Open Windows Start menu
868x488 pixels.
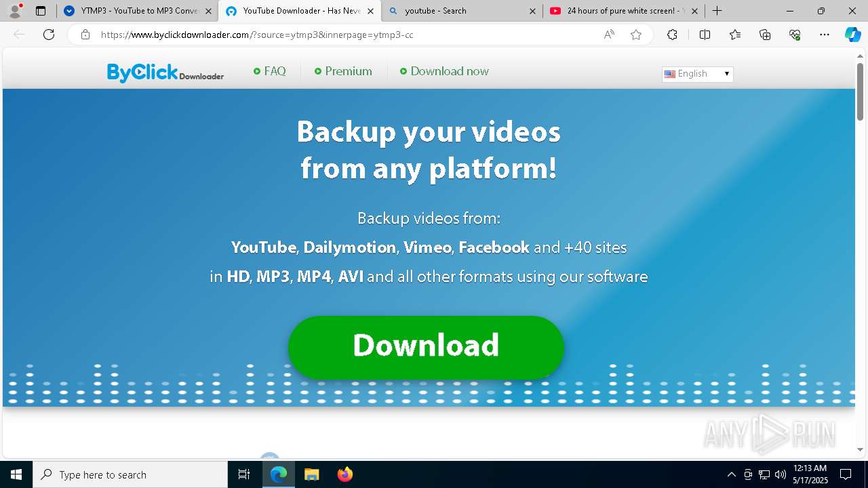point(16,474)
